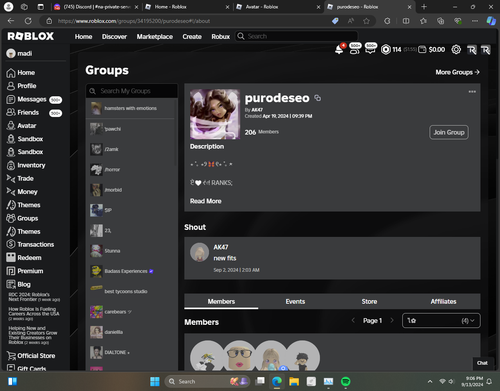
Task: Open the Marketplace menu item
Action: 155,37
